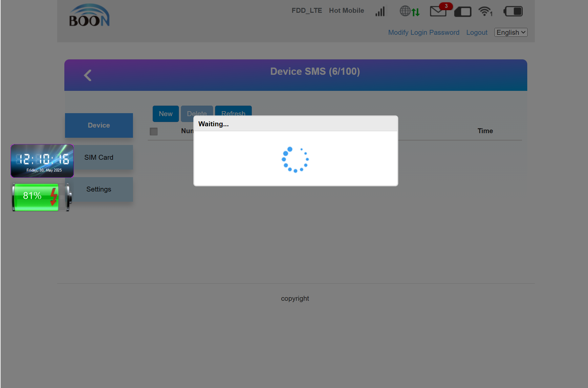
Task: Click the Logout link
Action: point(477,32)
